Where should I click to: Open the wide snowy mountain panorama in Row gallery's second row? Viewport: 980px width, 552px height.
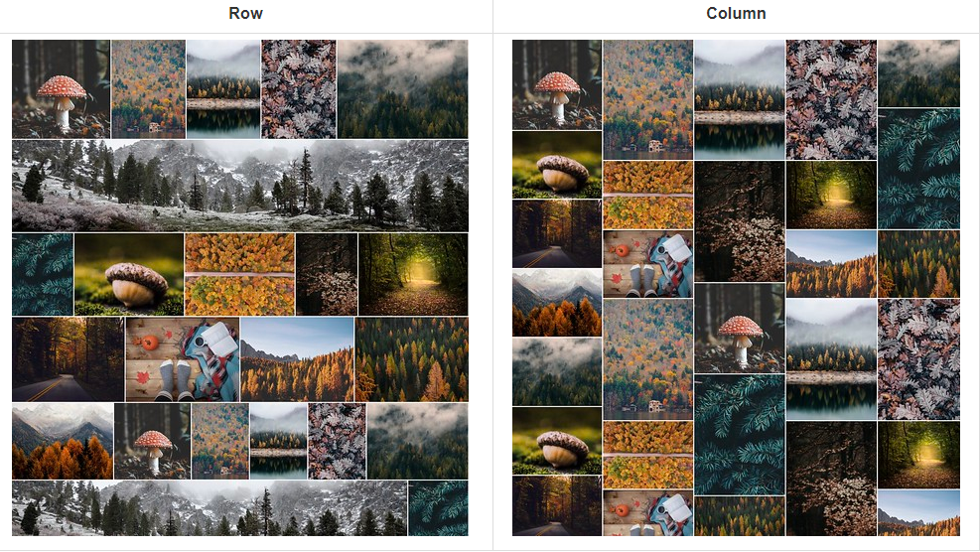coord(240,186)
